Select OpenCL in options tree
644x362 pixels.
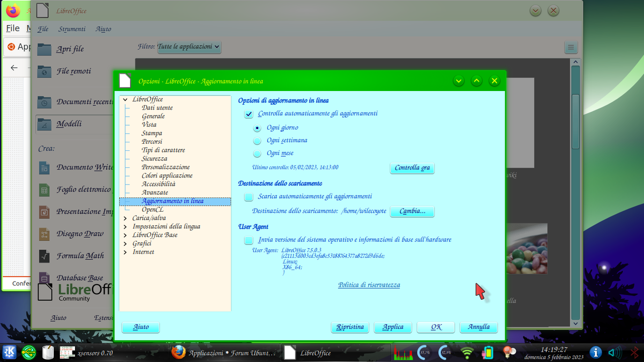click(152, 210)
